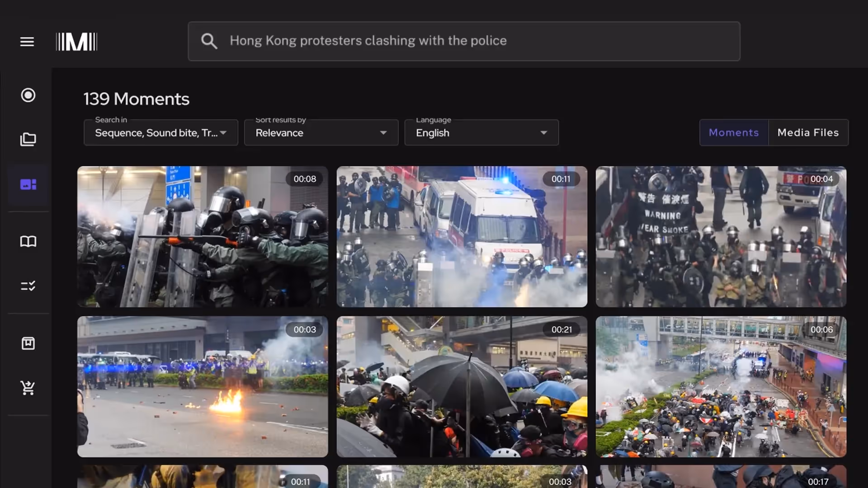This screenshot has width=868, height=488.
Task: Open the hamburger menu
Action: point(27,42)
